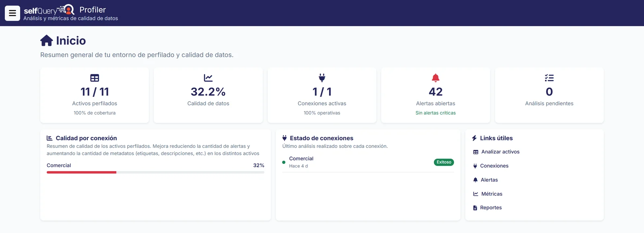The height and width of the screenshot is (233, 644).
Task: Click the Inicio page heading
Action: click(71, 41)
